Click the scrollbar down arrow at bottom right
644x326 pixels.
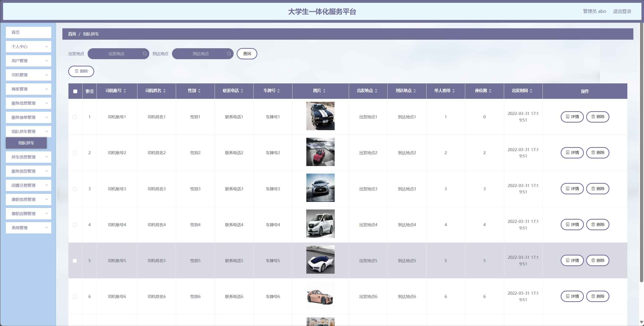coord(641,322)
